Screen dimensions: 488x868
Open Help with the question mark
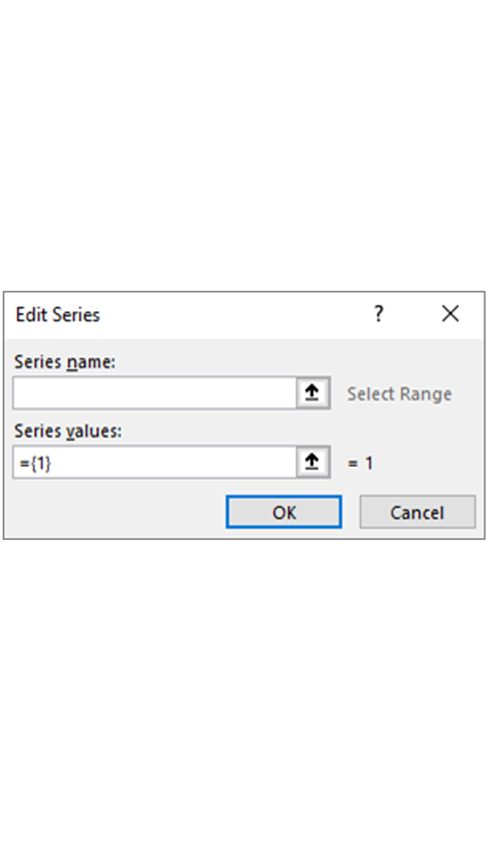tap(379, 314)
